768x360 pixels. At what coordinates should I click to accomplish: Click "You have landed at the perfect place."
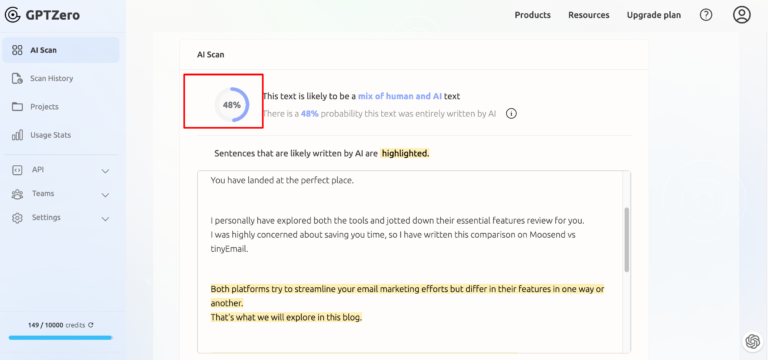282,180
